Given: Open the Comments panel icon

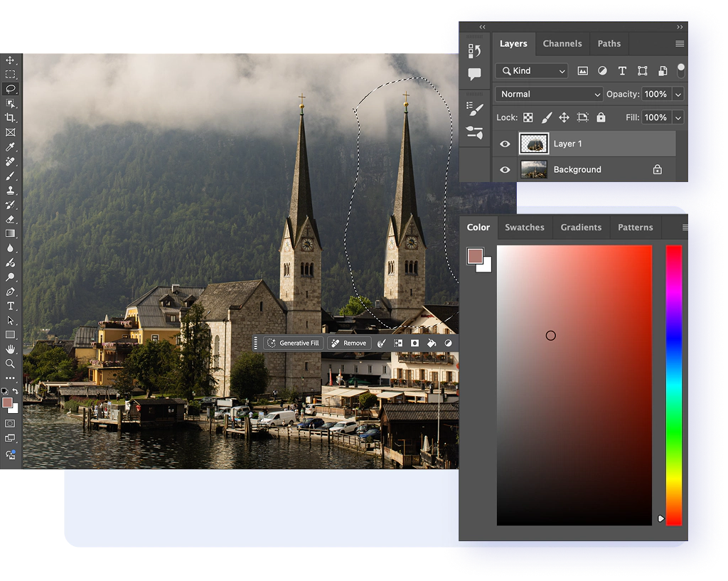Looking at the screenshot, I should coord(474,74).
